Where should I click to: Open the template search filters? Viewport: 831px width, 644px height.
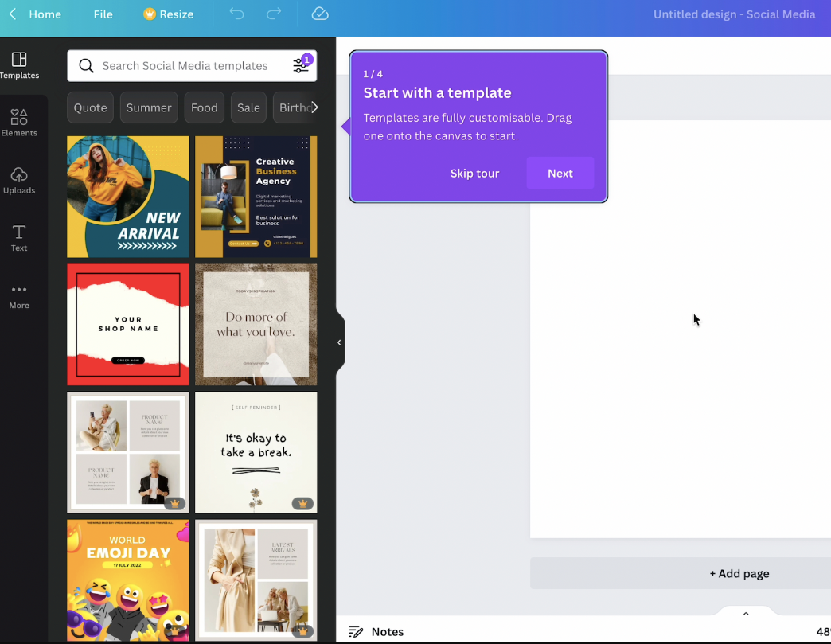point(300,66)
